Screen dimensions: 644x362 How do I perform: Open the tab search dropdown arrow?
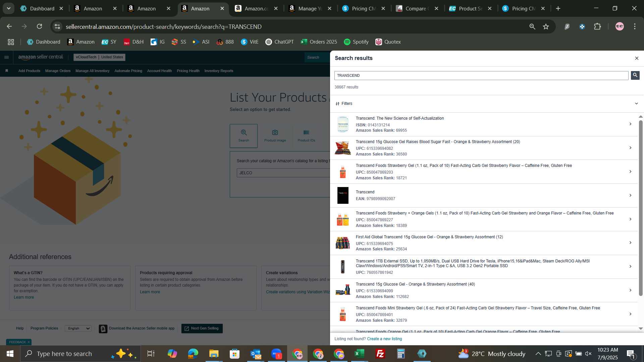(x=9, y=8)
